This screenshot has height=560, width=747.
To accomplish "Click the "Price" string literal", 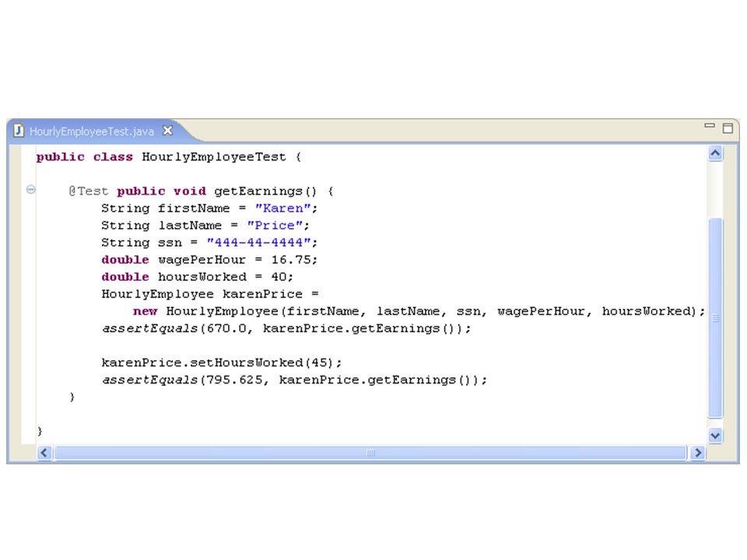I will 275,226.
